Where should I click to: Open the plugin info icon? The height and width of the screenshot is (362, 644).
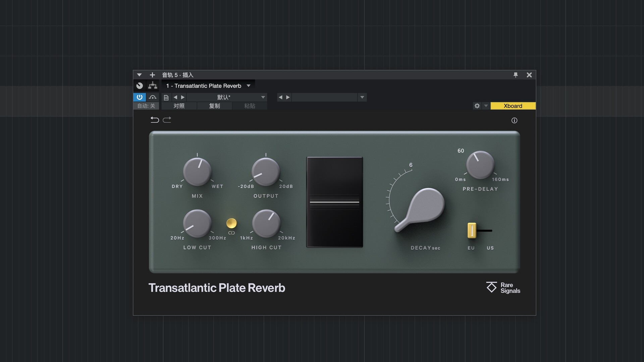pyautogui.click(x=514, y=120)
